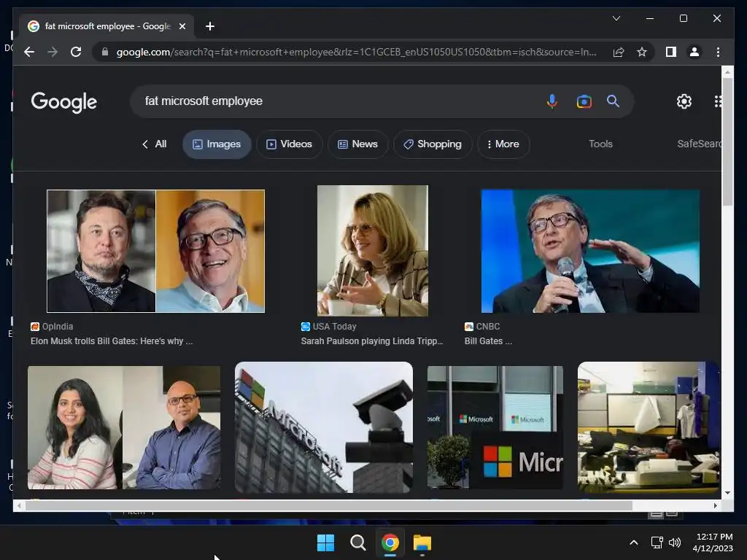Click the address bar URL

356,52
